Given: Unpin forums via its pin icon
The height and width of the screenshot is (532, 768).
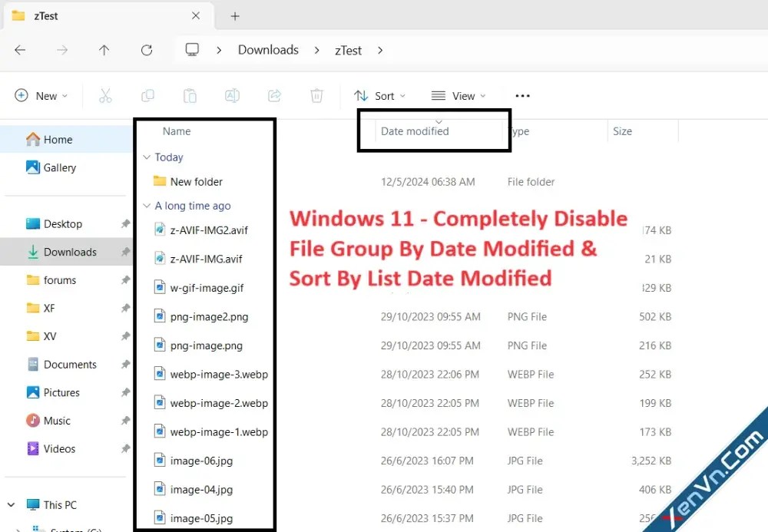Looking at the screenshot, I should [x=126, y=280].
